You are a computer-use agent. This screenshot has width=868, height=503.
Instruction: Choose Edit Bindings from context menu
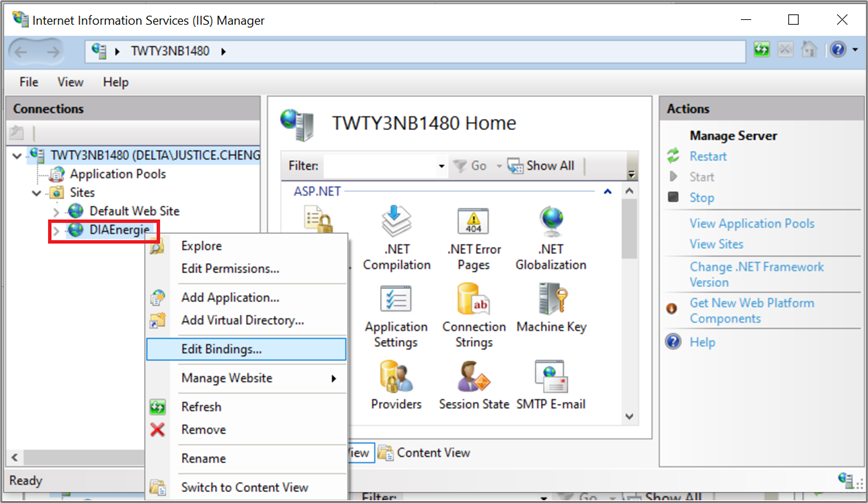pyautogui.click(x=221, y=349)
